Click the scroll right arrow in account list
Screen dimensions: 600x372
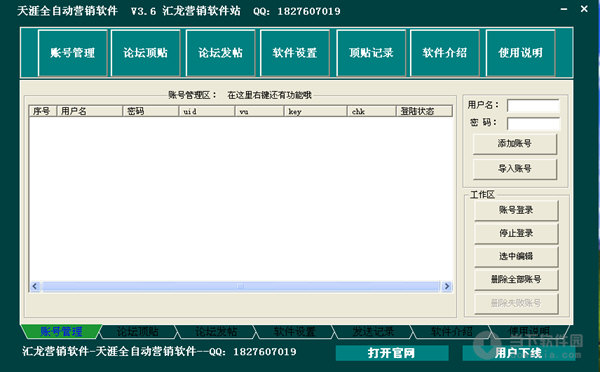click(447, 286)
